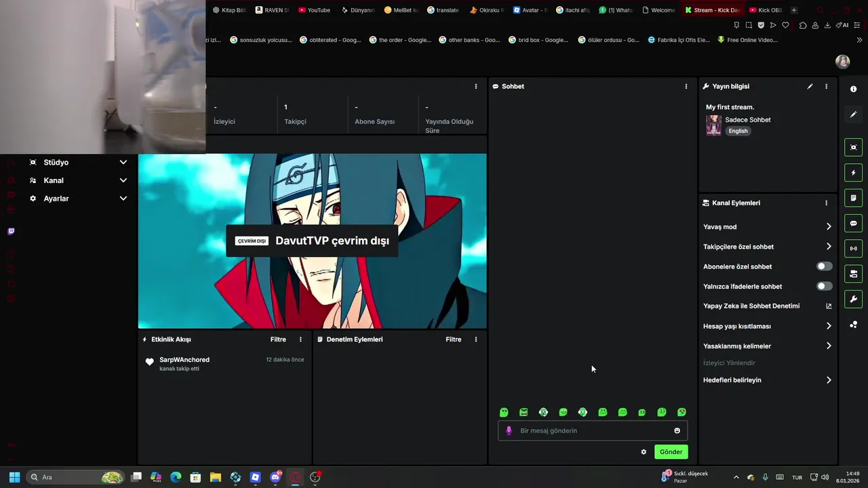Edit stream info with the pencil icon
868x488 pixels.
pyautogui.click(x=810, y=86)
